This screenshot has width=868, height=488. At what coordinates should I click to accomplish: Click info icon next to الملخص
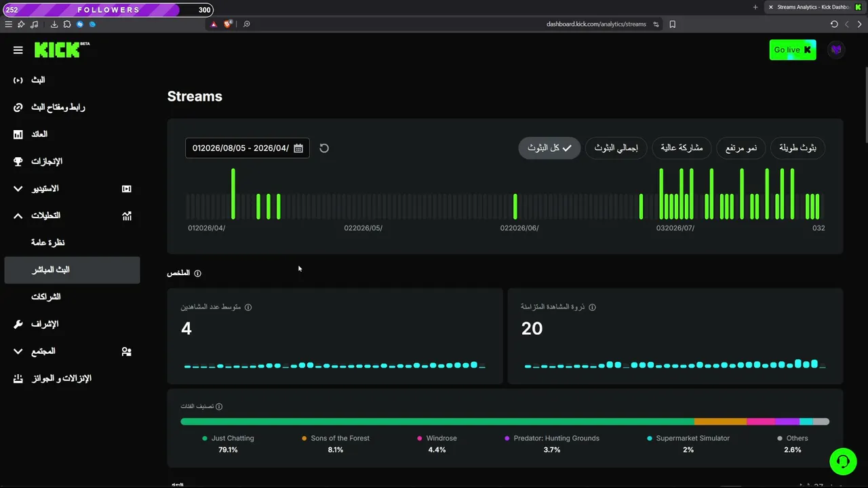tap(198, 273)
